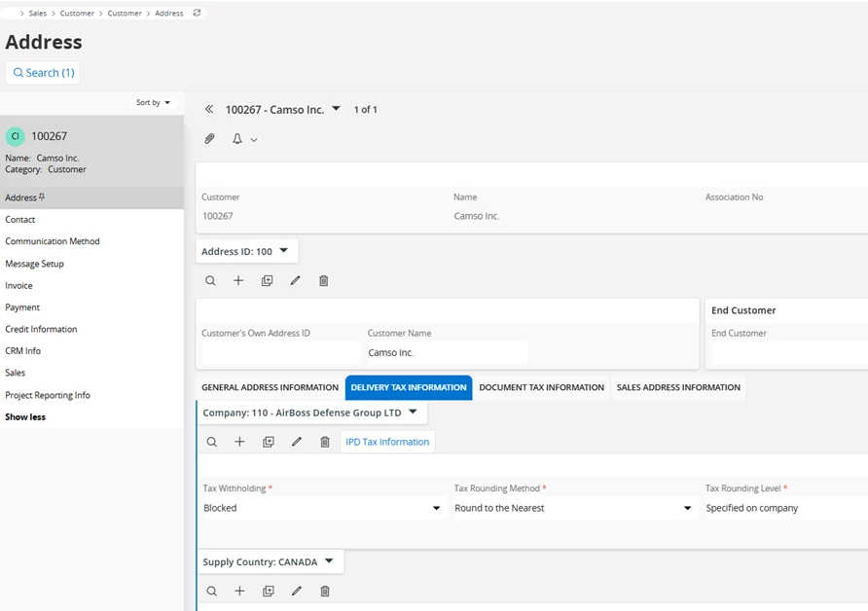The image size is (868, 611).
Task: Open Credit Information in the side menu
Action: (x=41, y=329)
